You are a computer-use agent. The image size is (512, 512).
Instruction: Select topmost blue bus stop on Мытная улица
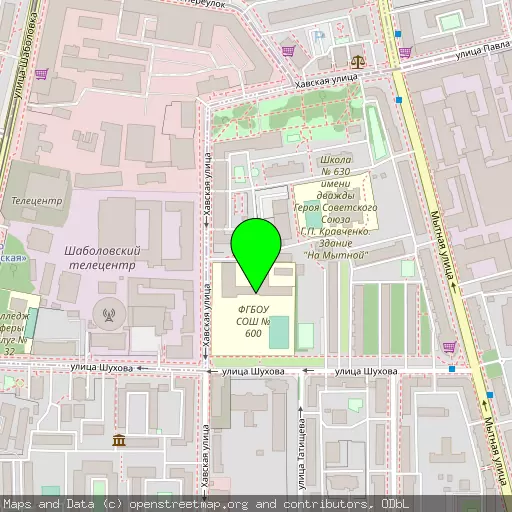click(398, 34)
